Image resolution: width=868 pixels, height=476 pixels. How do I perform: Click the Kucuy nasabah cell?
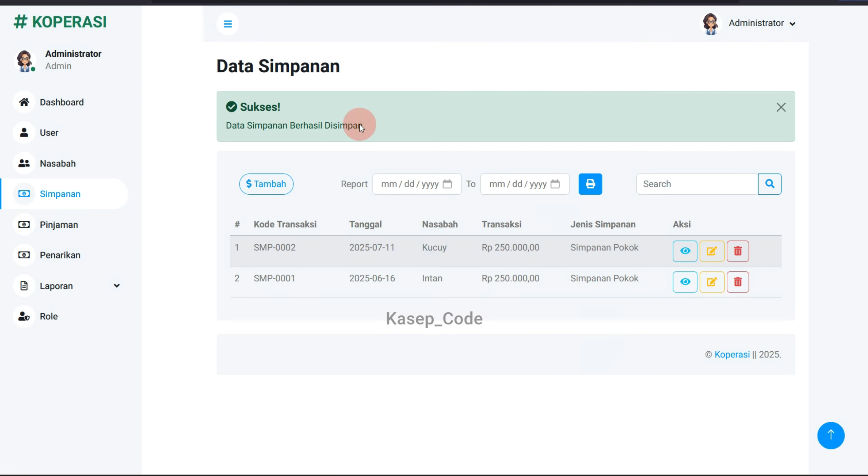(434, 247)
